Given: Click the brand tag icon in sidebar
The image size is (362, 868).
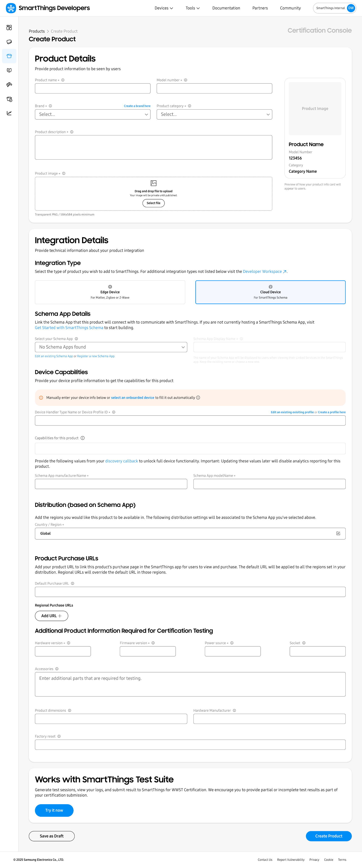Looking at the screenshot, I should [x=9, y=42].
